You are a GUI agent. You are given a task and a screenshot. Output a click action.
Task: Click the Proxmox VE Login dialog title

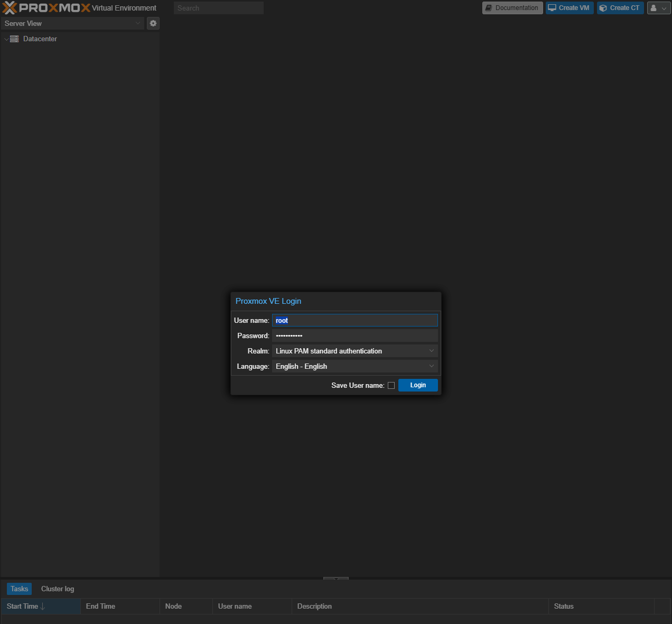268,301
